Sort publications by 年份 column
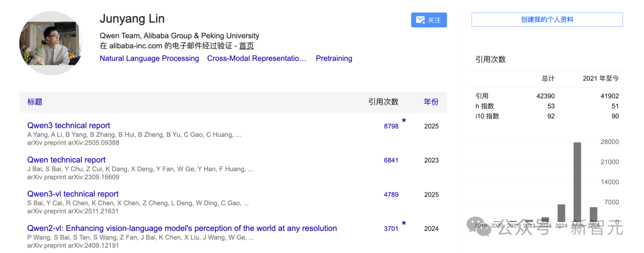 [431, 102]
